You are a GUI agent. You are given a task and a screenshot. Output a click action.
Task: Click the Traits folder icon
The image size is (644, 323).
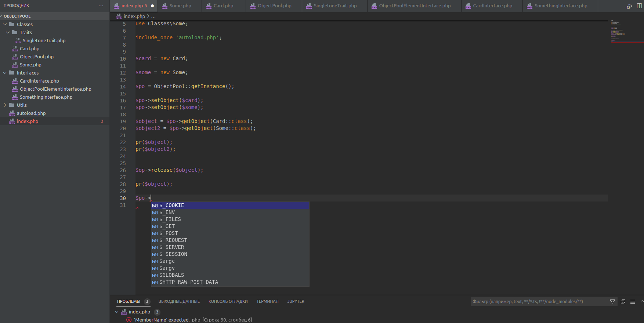point(15,32)
